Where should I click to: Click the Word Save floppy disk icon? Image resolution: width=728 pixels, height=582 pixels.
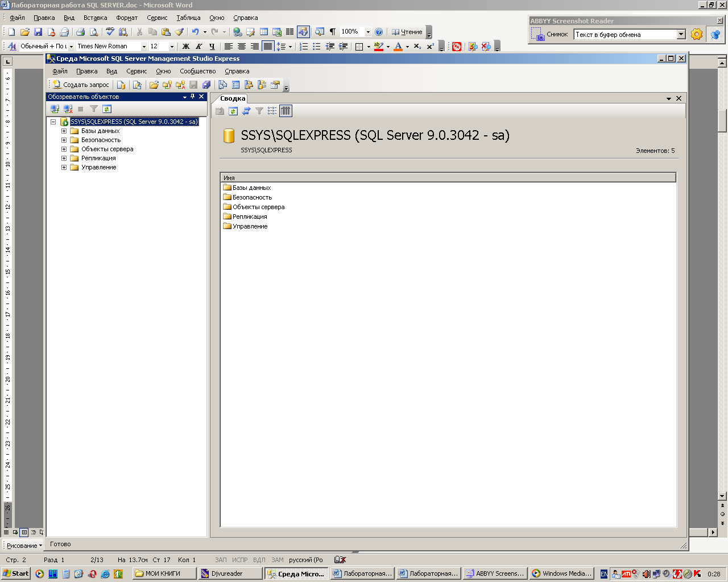38,32
